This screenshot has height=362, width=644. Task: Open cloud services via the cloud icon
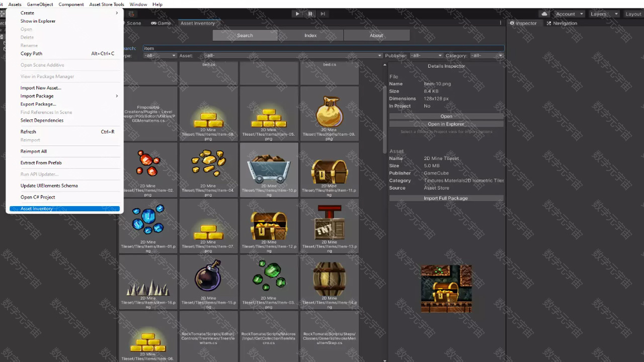(x=544, y=14)
